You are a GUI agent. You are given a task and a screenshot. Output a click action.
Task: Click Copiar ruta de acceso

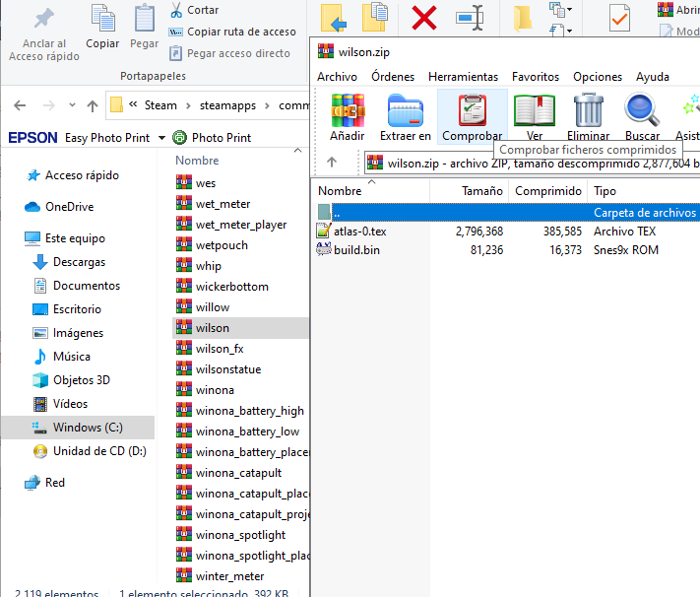pyautogui.click(x=240, y=32)
